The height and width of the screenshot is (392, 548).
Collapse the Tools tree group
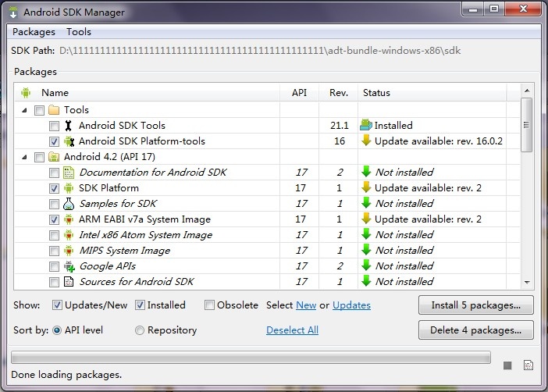(25, 110)
